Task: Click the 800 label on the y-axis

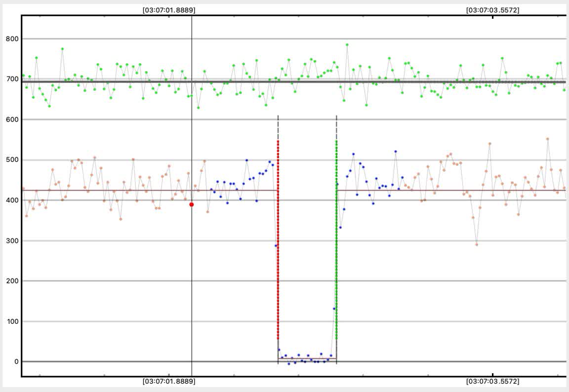Action: click(x=10, y=39)
